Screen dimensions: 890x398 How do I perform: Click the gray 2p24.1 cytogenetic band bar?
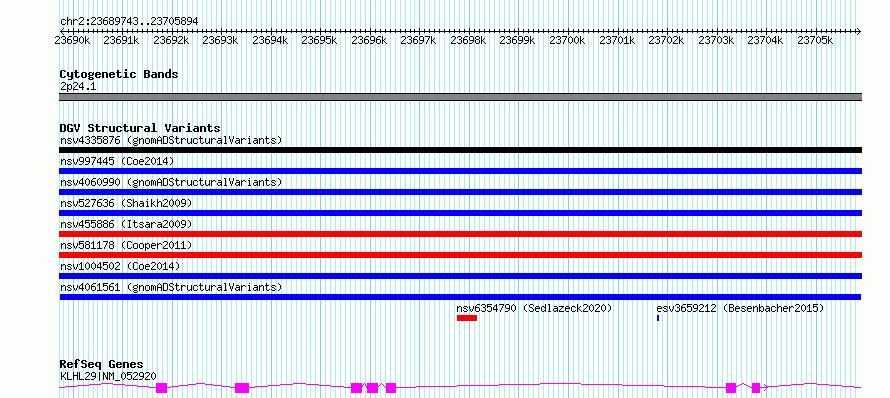460,97
